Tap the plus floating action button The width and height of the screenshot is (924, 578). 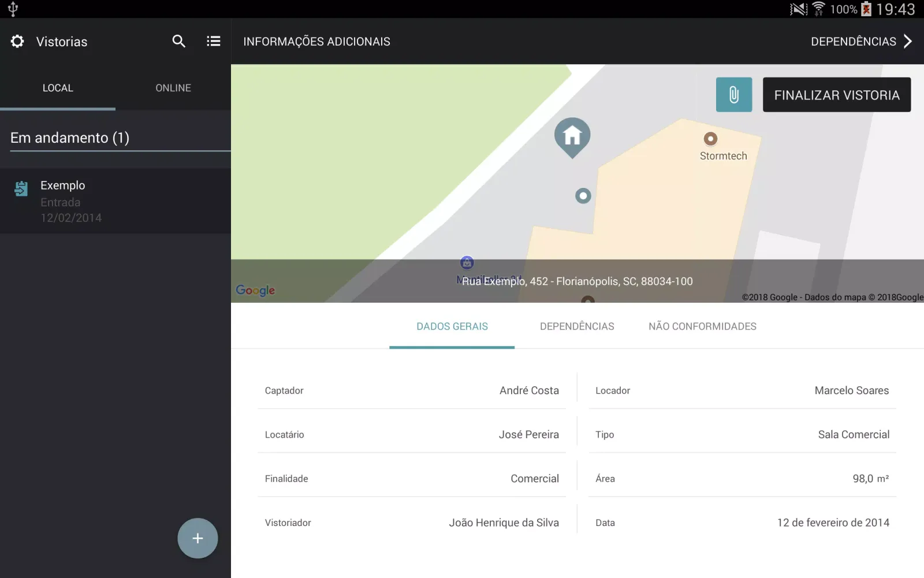[198, 538]
